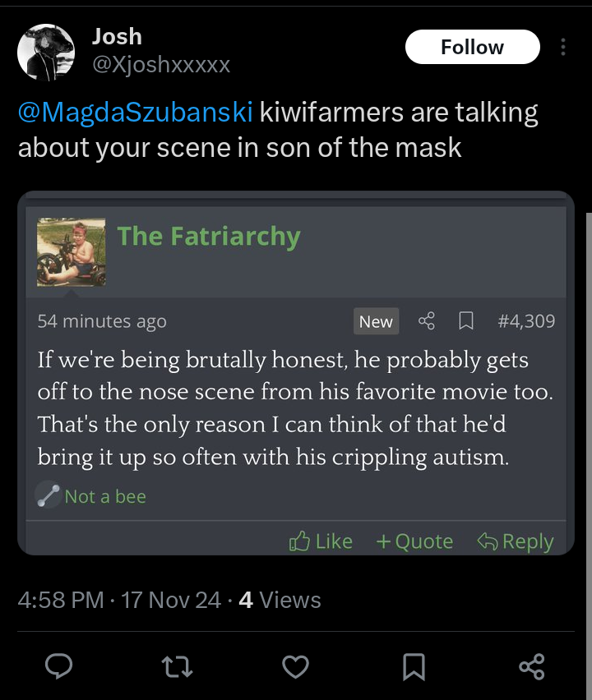Click the Not a bee reaction
The image size is (592, 700).
click(91, 496)
